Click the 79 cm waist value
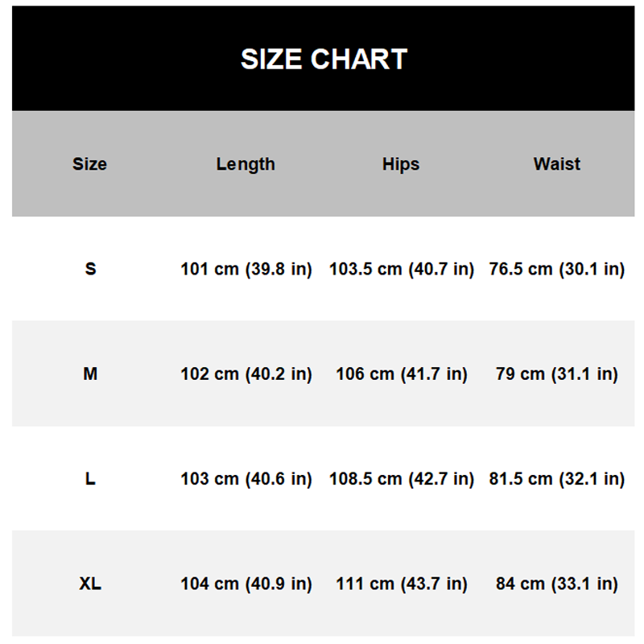The width and height of the screenshot is (644, 644). [556, 374]
